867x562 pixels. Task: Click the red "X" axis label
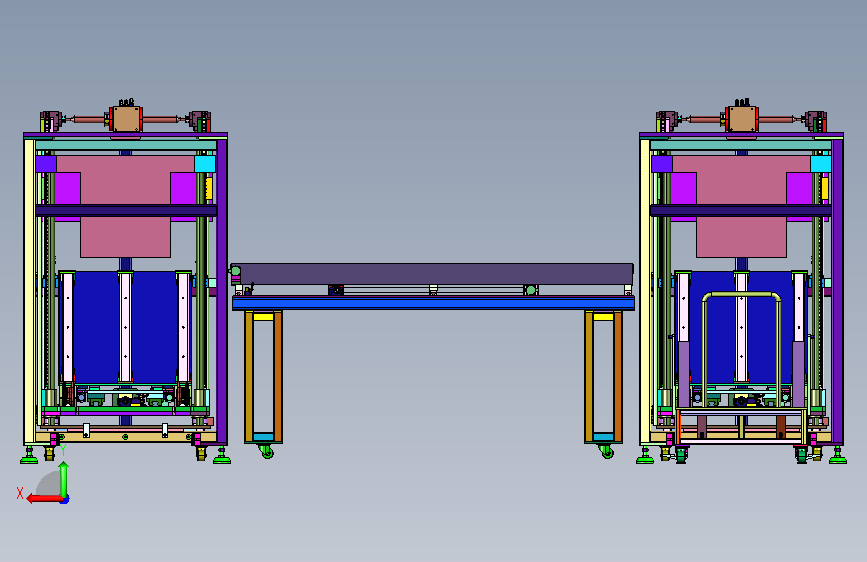(20, 493)
